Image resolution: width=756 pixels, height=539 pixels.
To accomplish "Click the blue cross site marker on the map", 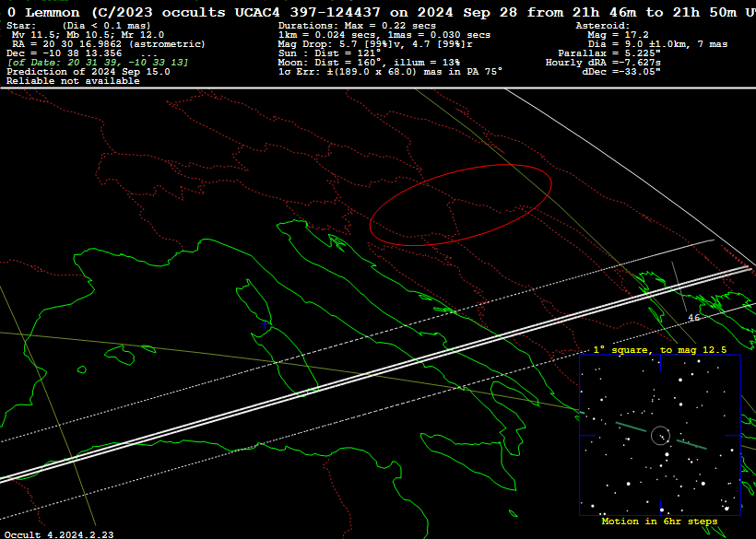I will [x=265, y=324].
